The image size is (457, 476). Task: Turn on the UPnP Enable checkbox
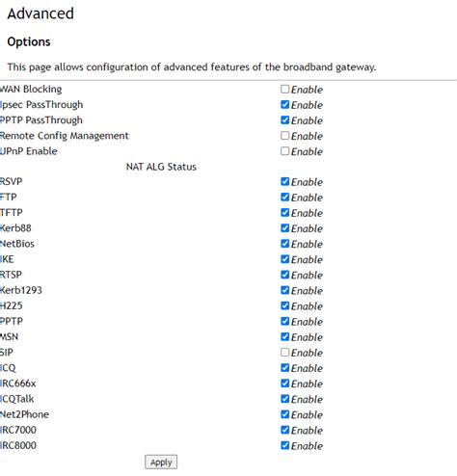pos(284,151)
